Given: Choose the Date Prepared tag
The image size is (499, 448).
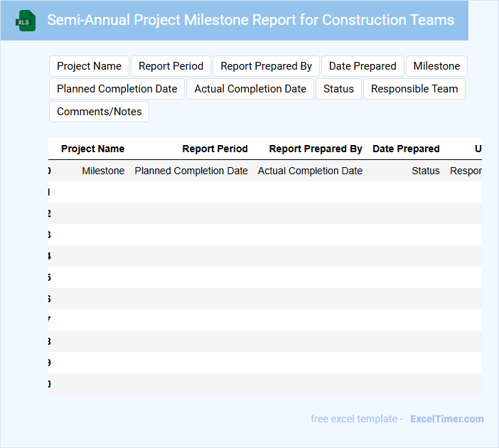Looking at the screenshot, I should pos(363,66).
